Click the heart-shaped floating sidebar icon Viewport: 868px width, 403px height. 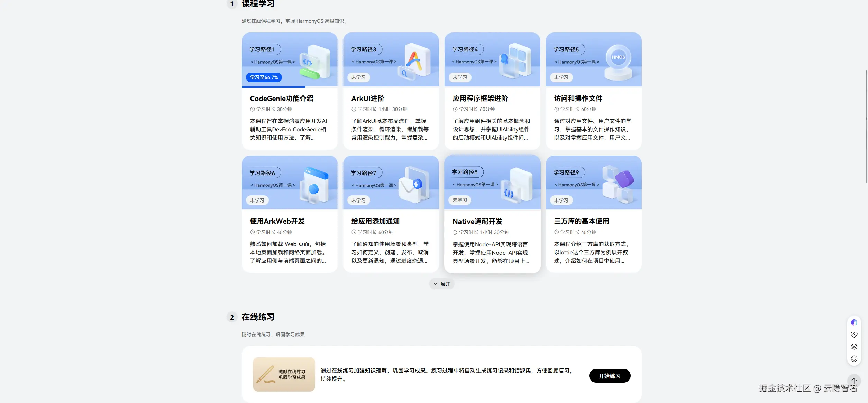[x=854, y=335]
